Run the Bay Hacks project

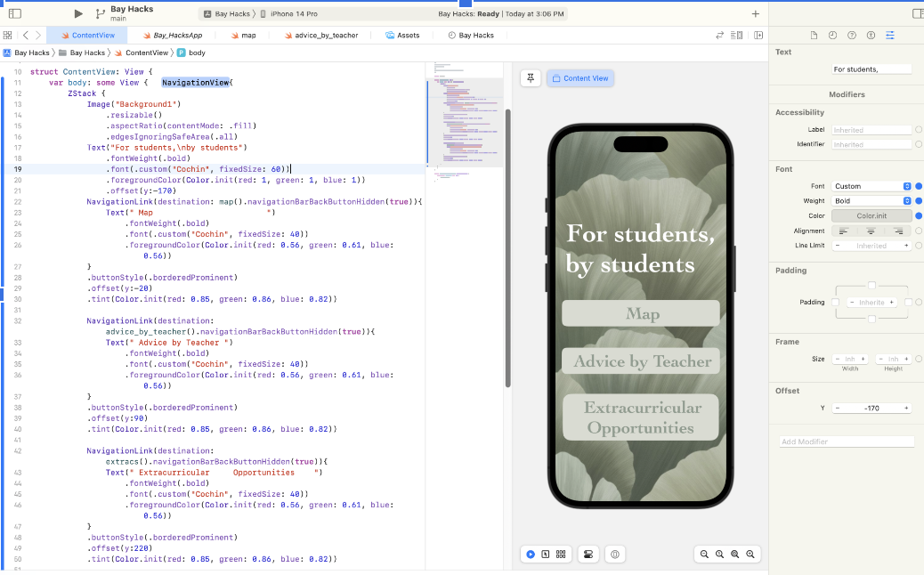tap(78, 13)
